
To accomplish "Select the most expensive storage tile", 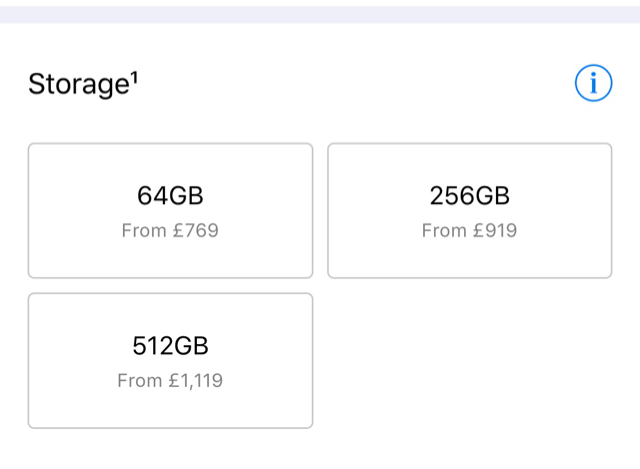I will (170, 360).
